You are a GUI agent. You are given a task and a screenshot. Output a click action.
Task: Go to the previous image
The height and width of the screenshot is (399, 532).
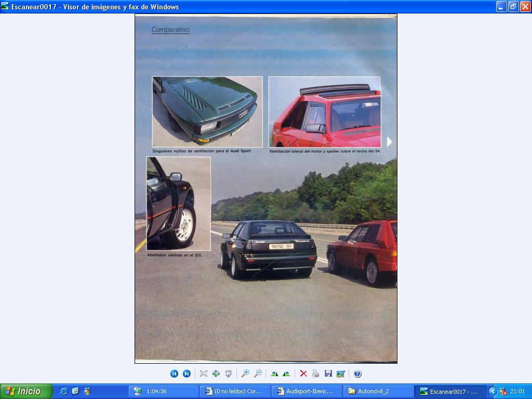tap(174, 374)
